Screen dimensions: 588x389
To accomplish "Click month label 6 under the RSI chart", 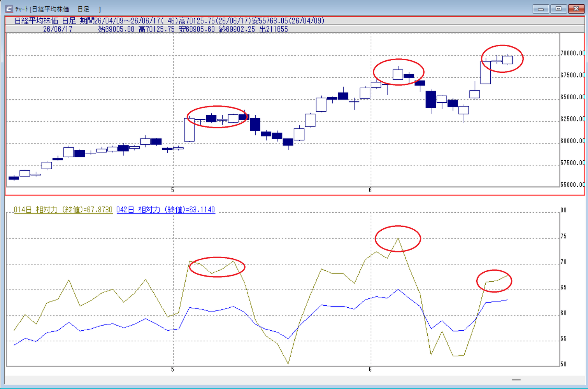I will point(370,369).
